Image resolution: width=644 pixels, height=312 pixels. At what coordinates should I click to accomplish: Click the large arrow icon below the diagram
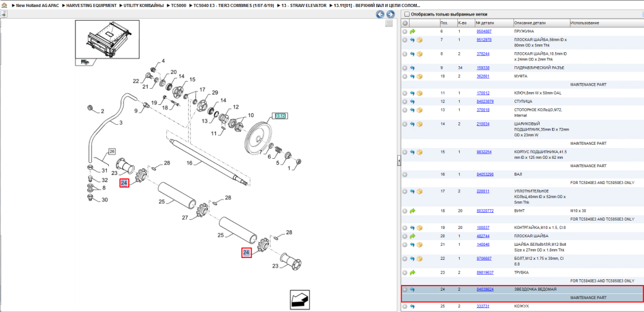(300, 300)
